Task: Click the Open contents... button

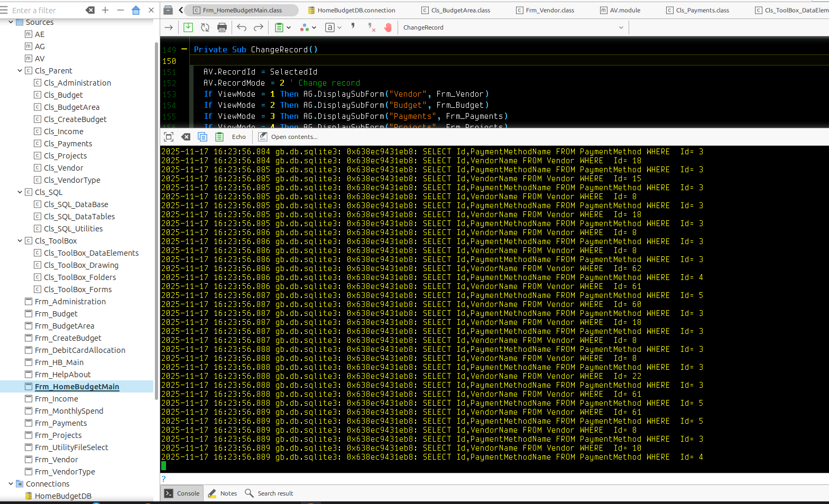Action: 288,137
